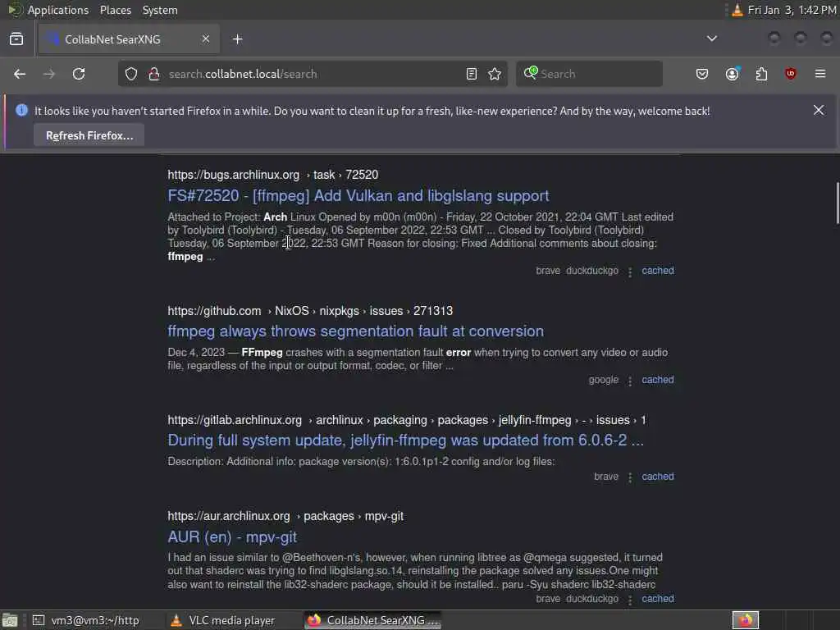Open cached link for segmentation fault result
Screen dimensions: 840x630
click(658, 380)
